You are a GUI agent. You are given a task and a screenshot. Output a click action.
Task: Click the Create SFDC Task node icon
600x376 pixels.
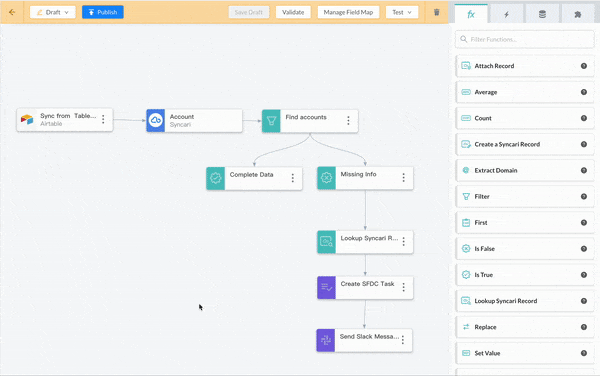326,287
